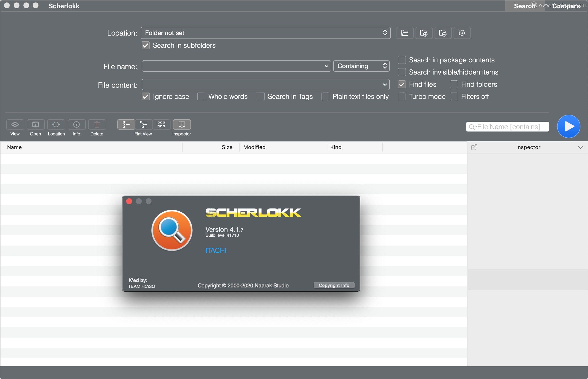
Task: Enable Search invisible/hidden items
Action: point(402,72)
